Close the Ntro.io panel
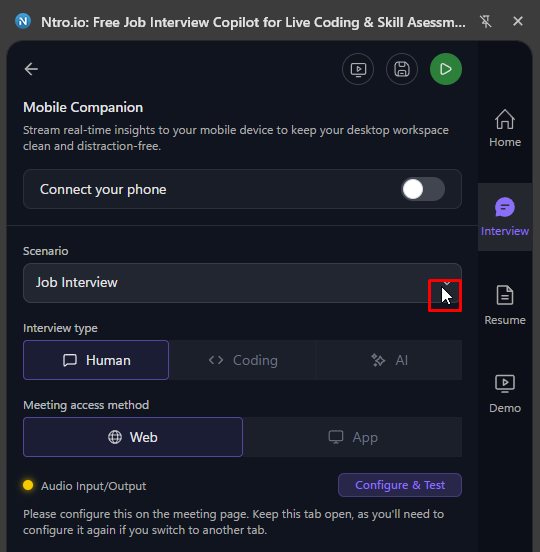 coord(518,21)
